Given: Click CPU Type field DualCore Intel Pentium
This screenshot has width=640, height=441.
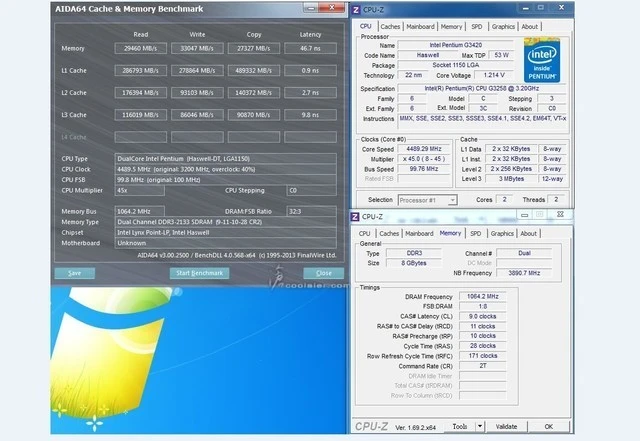Looking at the screenshot, I should pos(225,158).
